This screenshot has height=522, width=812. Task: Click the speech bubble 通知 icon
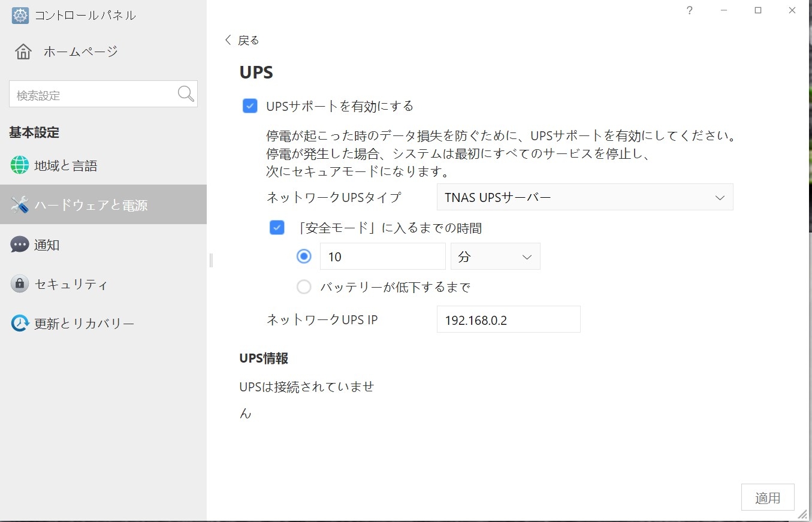pyautogui.click(x=19, y=245)
